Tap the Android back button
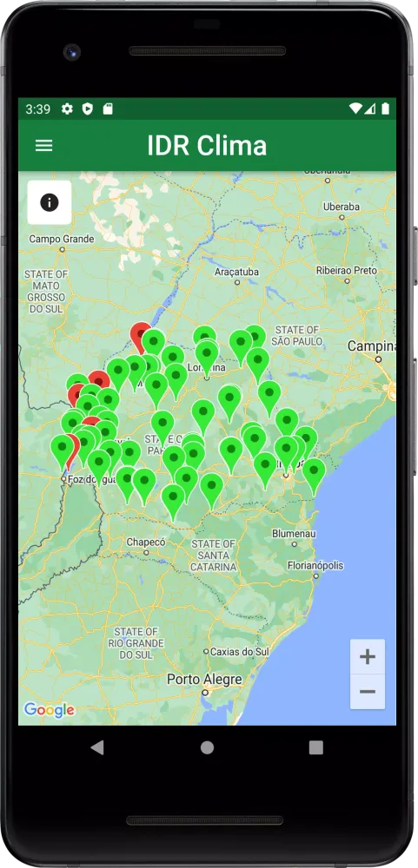Image resolution: width=418 pixels, height=868 pixels. pyautogui.click(x=97, y=747)
